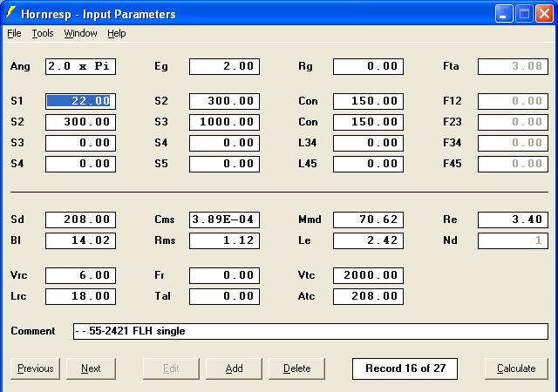
Task: Click the S3 field containing 1000.00
Action: click(x=225, y=122)
